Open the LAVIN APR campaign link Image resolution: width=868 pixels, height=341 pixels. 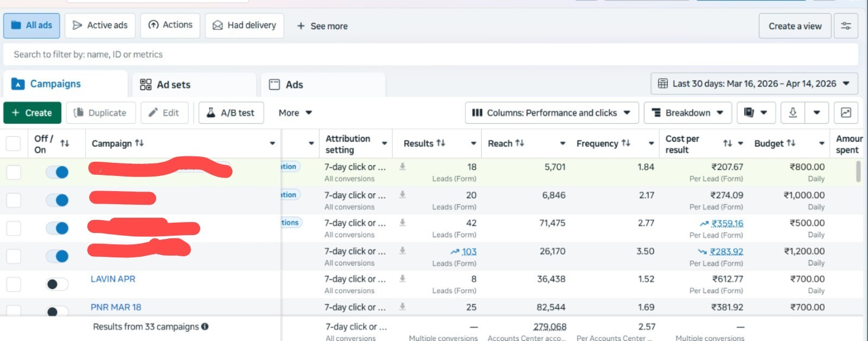tap(113, 279)
